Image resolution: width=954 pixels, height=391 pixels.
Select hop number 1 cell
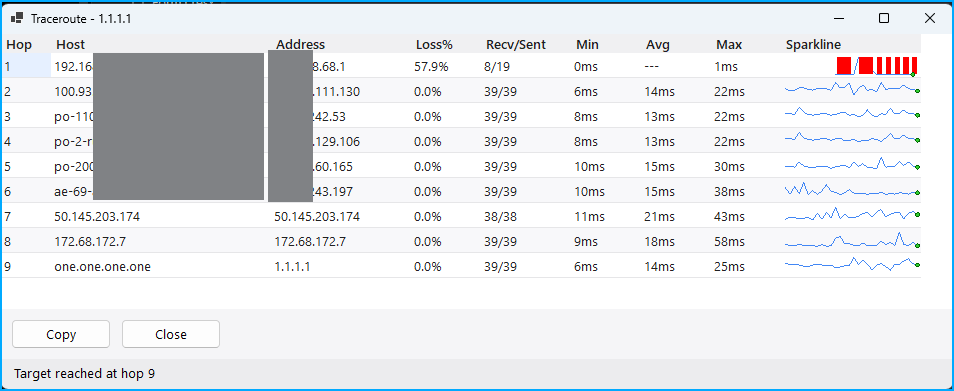(26, 66)
